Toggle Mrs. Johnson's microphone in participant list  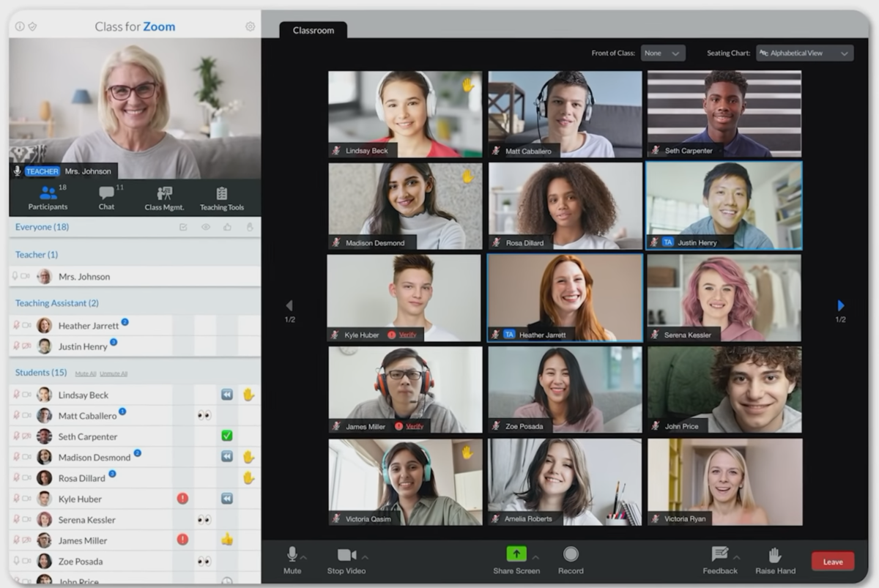coord(15,276)
